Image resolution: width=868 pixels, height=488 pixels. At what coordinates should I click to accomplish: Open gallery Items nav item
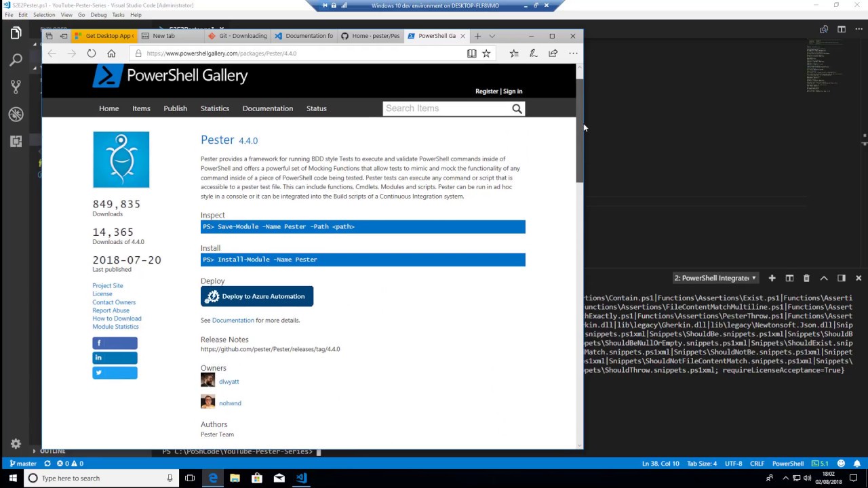(141, 108)
